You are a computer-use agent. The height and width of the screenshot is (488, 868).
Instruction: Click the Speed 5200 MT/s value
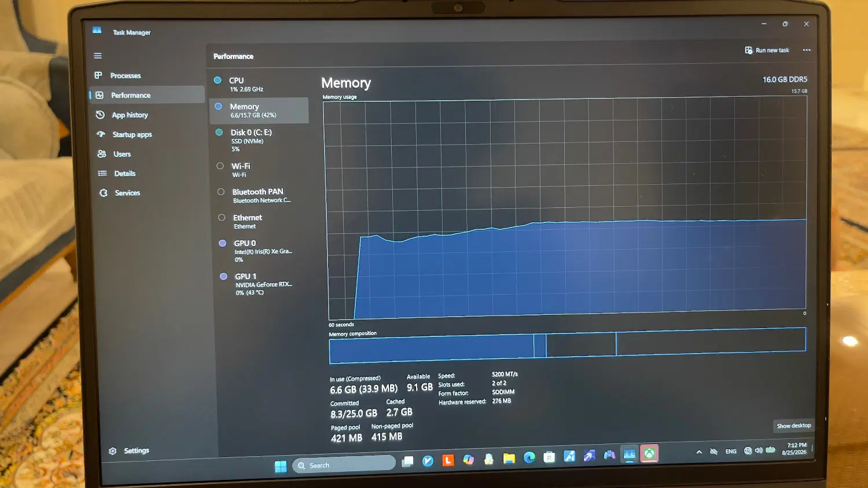pyautogui.click(x=505, y=375)
